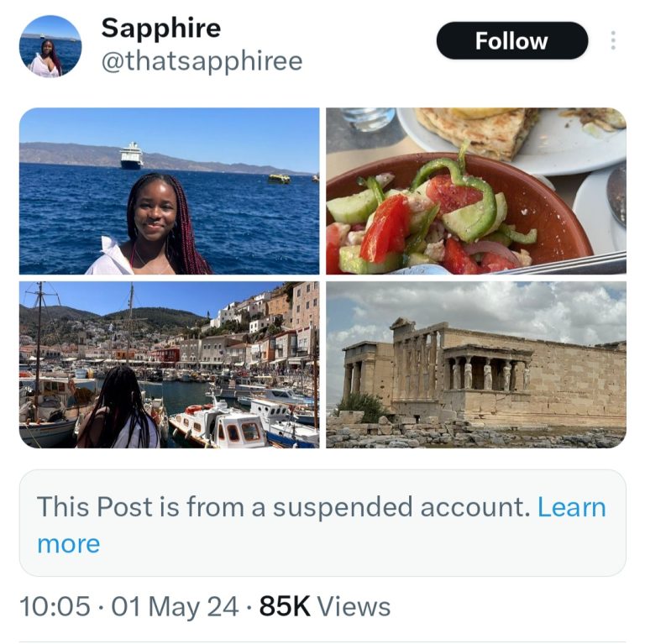The image size is (645, 644).
Task: View the selfie photo by the sea
Action: tap(169, 191)
